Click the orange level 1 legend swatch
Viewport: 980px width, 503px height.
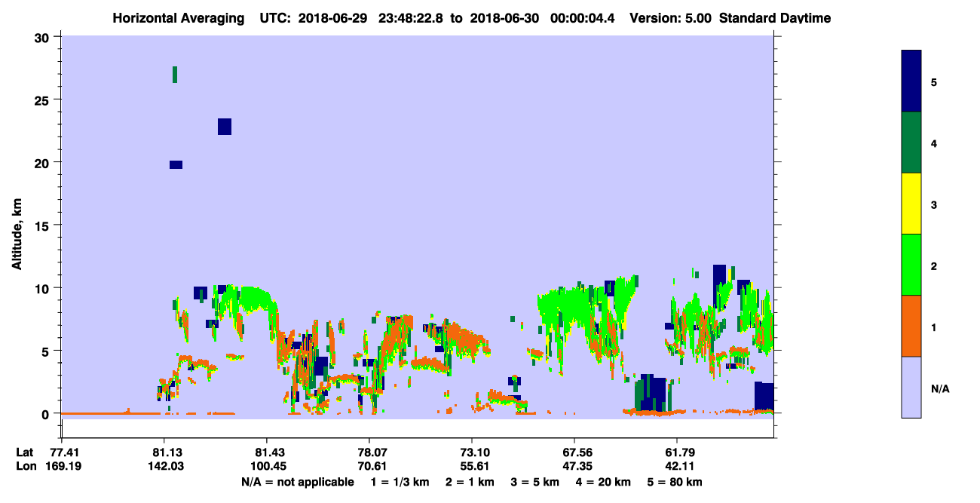[911, 326]
